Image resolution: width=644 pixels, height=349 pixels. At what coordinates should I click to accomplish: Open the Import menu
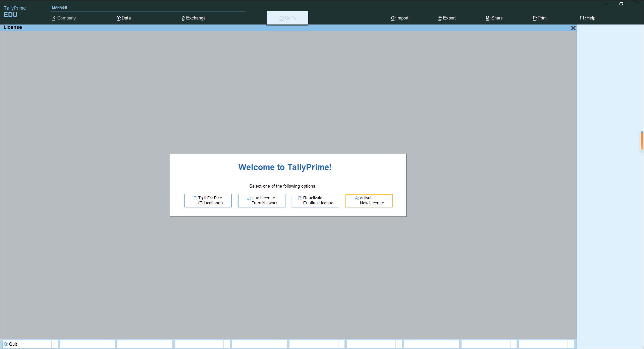coord(399,18)
